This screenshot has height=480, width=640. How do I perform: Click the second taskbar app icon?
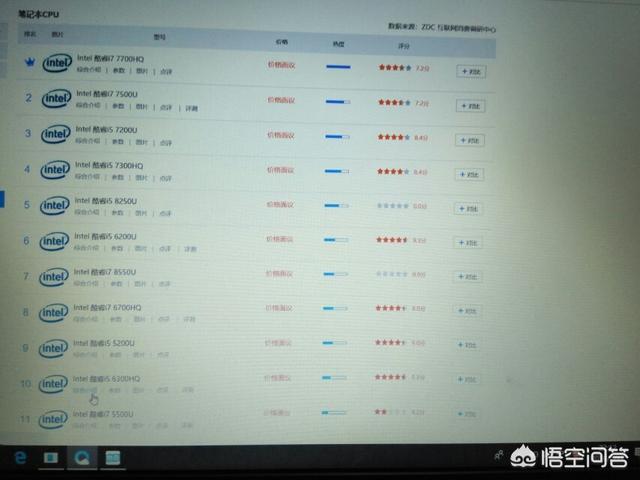pyautogui.click(x=51, y=458)
